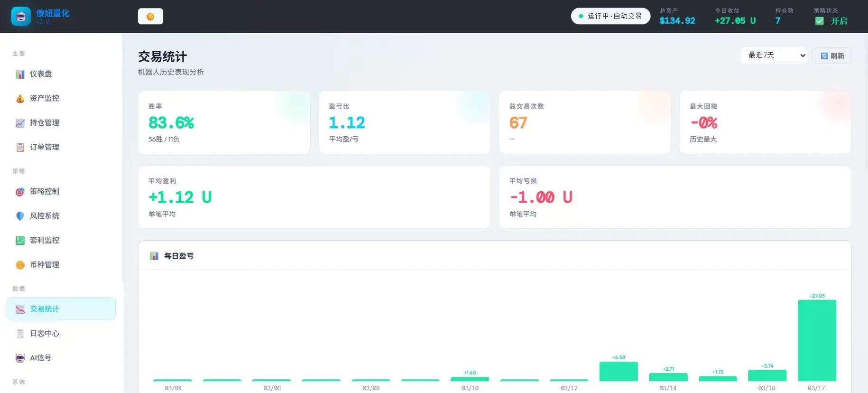Click the 今日收益 value +27.05 U
The width and height of the screenshot is (868, 393).
click(735, 21)
